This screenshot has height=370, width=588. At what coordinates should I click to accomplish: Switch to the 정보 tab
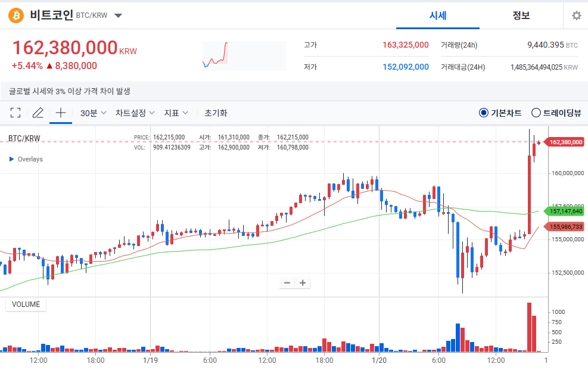pos(521,15)
